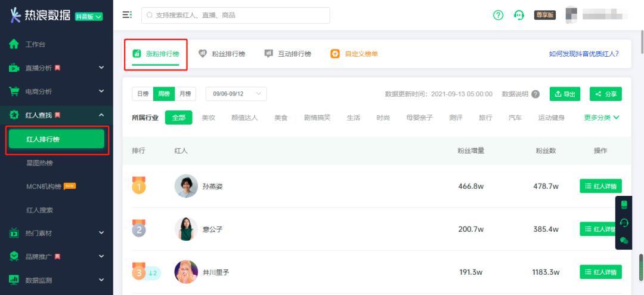Switch to the 涨粉排行榜 tab

tap(156, 54)
